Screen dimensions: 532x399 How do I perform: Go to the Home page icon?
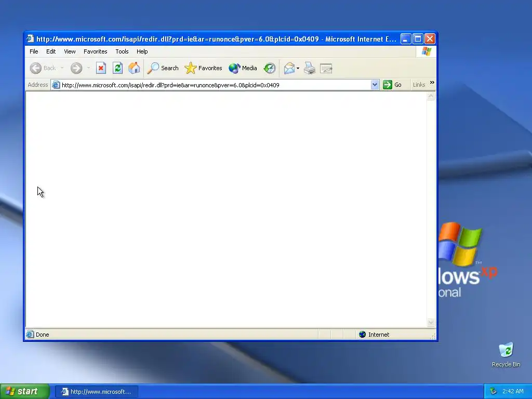click(x=134, y=68)
